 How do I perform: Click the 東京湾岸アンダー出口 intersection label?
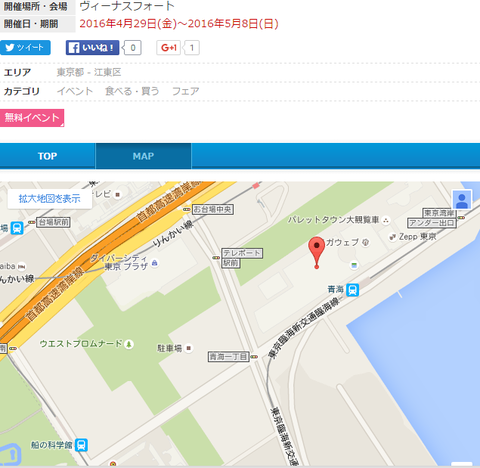(432, 218)
